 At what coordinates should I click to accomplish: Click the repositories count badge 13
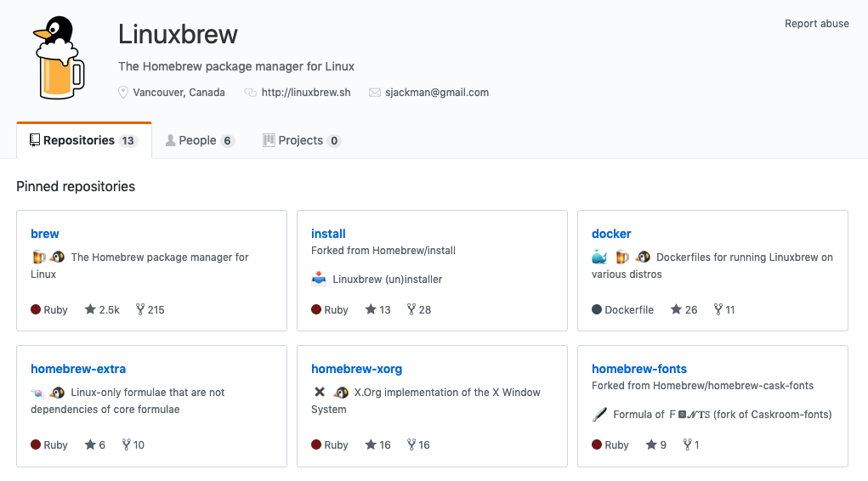click(128, 140)
